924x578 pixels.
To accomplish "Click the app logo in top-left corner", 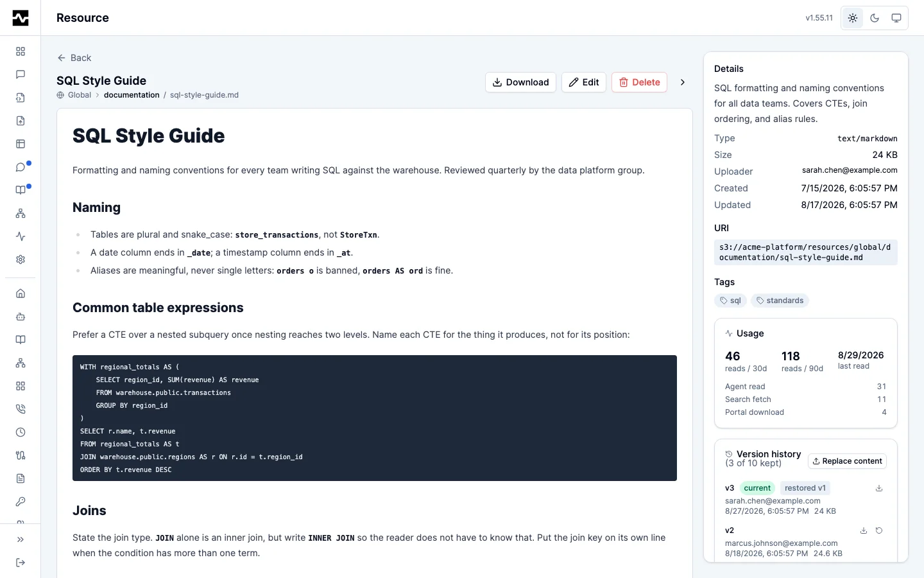I will [x=21, y=18].
